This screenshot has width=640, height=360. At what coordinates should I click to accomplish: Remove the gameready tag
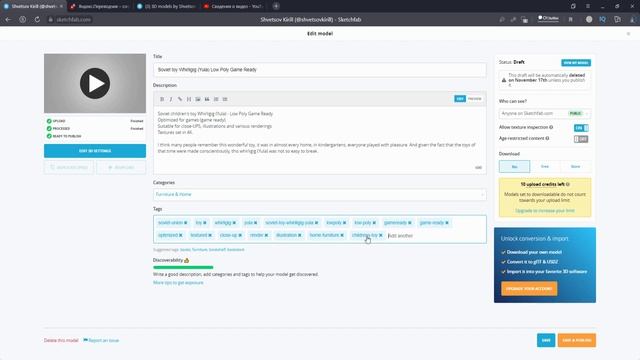pos(410,223)
